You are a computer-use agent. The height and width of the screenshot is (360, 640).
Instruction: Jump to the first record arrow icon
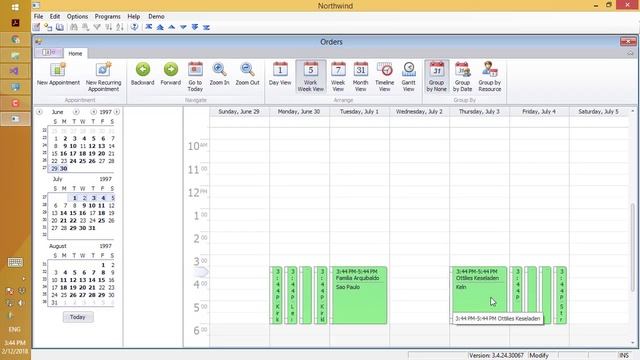(x=149, y=27)
